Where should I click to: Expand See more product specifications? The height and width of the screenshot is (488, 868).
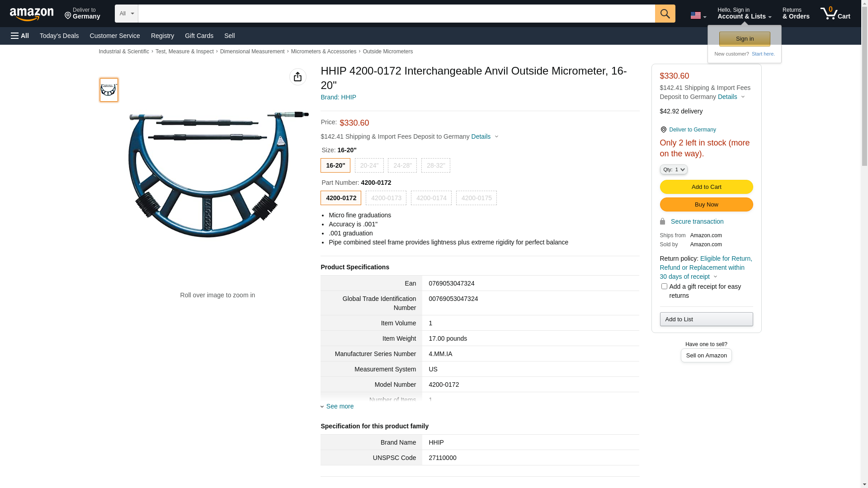340,406
